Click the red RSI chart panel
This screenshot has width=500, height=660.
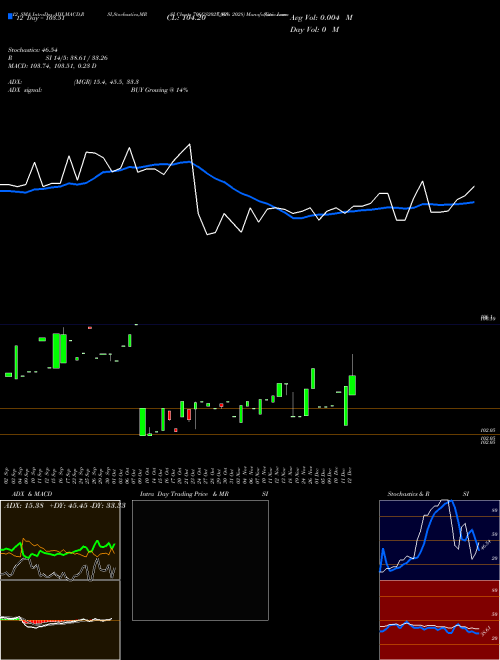click(439, 620)
